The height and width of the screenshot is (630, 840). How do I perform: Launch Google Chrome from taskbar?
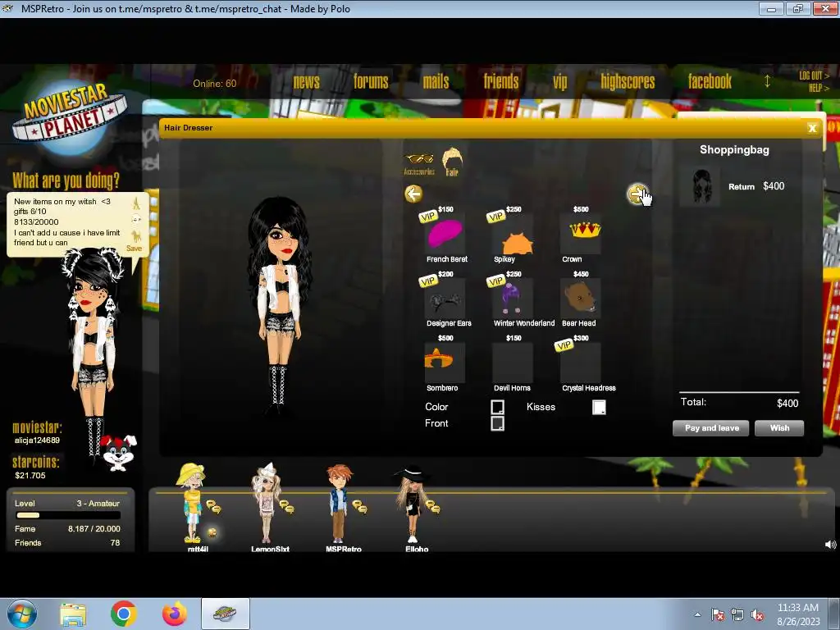tap(124, 614)
